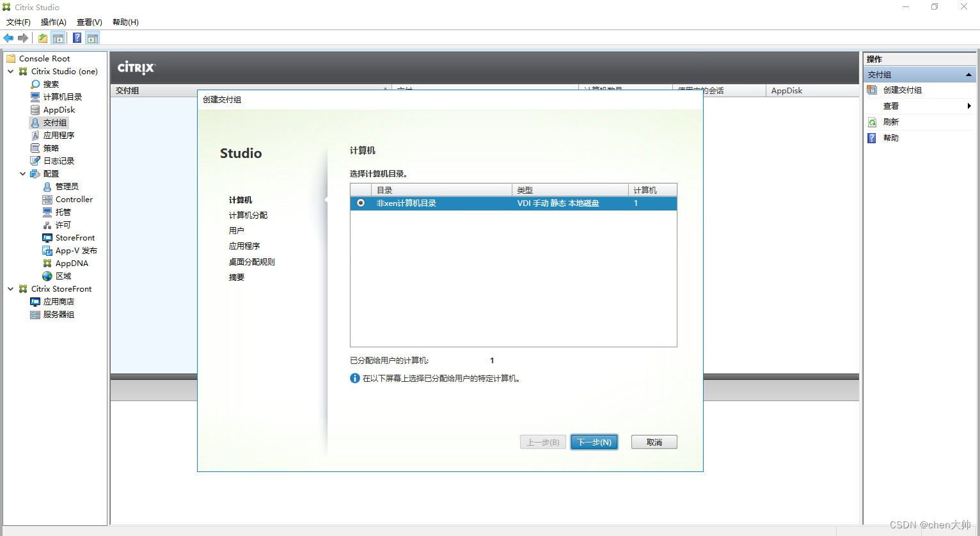The width and height of the screenshot is (980, 536).
Task: Click the 下一步(N) button
Action: (594, 442)
